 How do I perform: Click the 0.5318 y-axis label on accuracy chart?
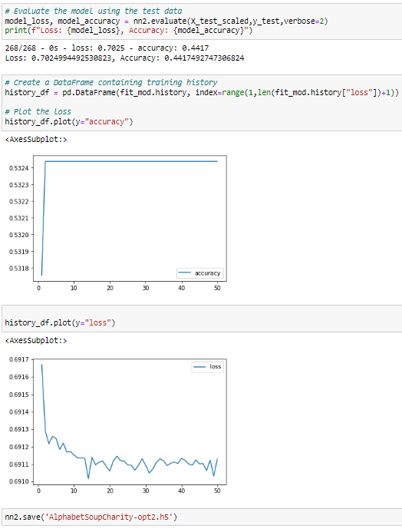click(19, 269)
